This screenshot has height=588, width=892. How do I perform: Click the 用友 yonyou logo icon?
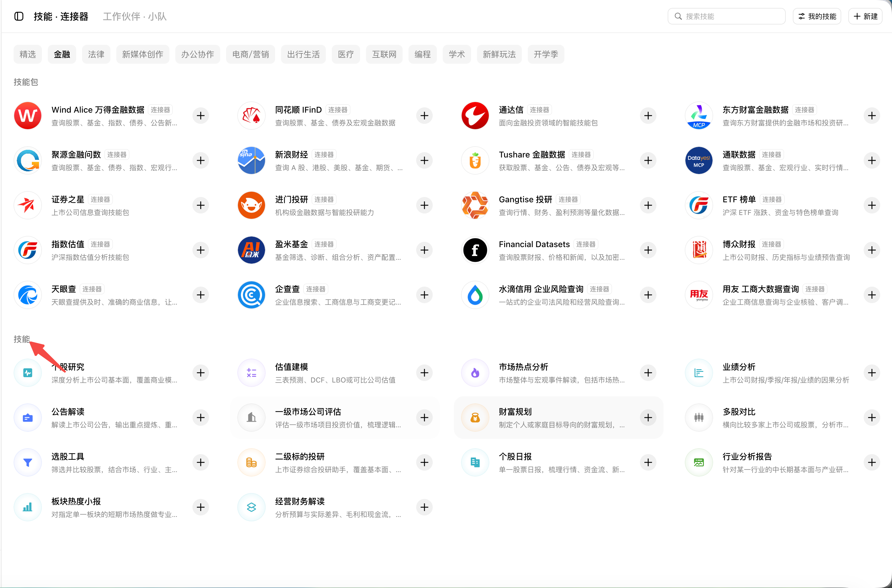click(699, 295)
